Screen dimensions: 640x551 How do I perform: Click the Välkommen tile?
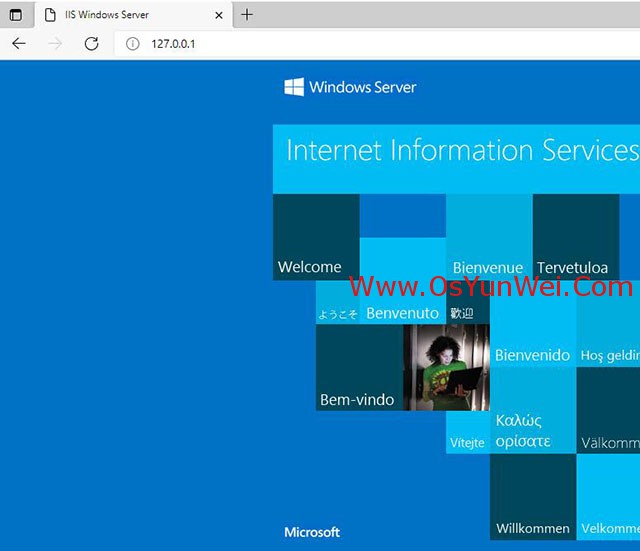(608, 410)
